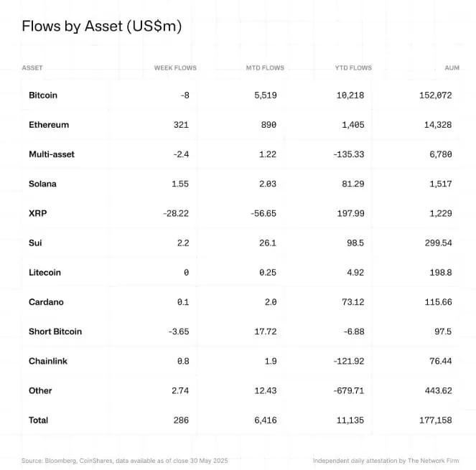Select the MTD FLOWS column header
The image size is (476, 470).
[x=265, y=67]
